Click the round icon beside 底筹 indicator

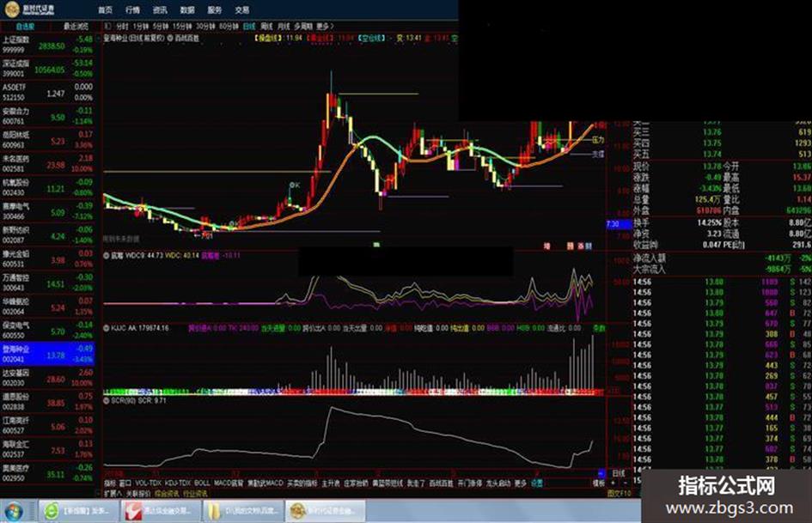point(107,255)
